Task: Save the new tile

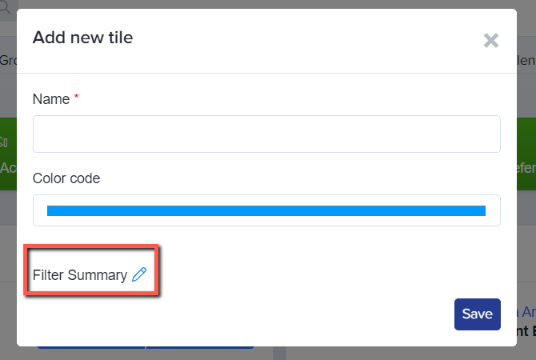Action: (477, 314)
